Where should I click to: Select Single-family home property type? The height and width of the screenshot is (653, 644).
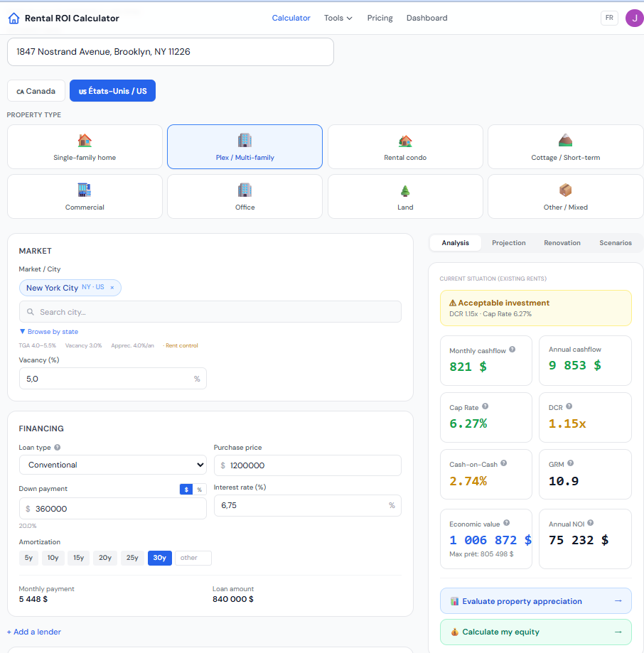85,146
